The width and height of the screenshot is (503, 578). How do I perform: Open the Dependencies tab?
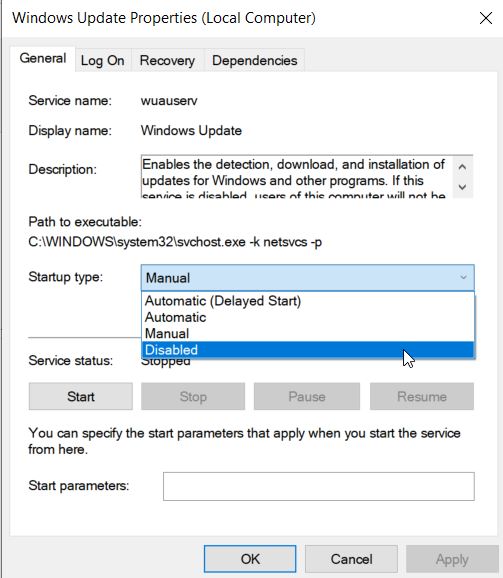pyautogui.click(x=255, y=60)
